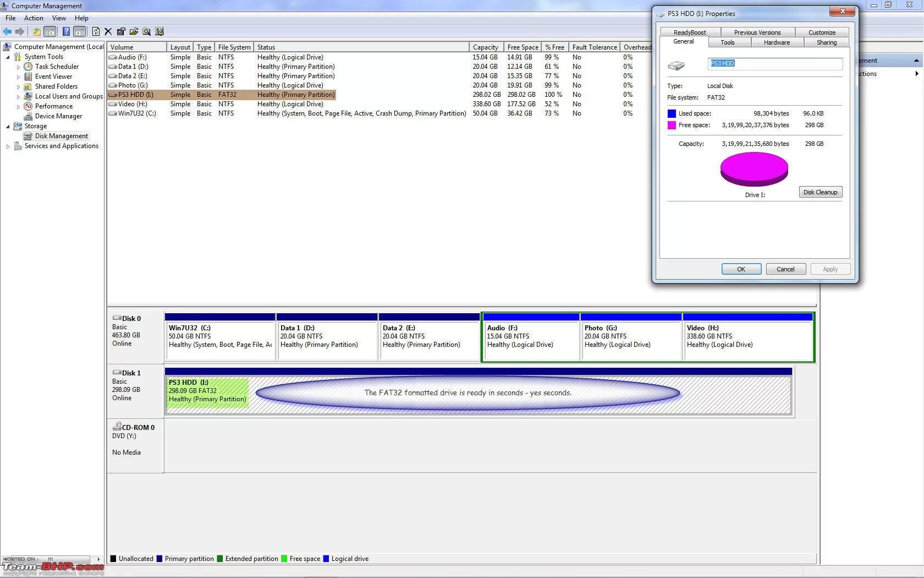Click the Task Scheduler clock icon
This screenshot has width=924, height=578.
tap(28, 67)
